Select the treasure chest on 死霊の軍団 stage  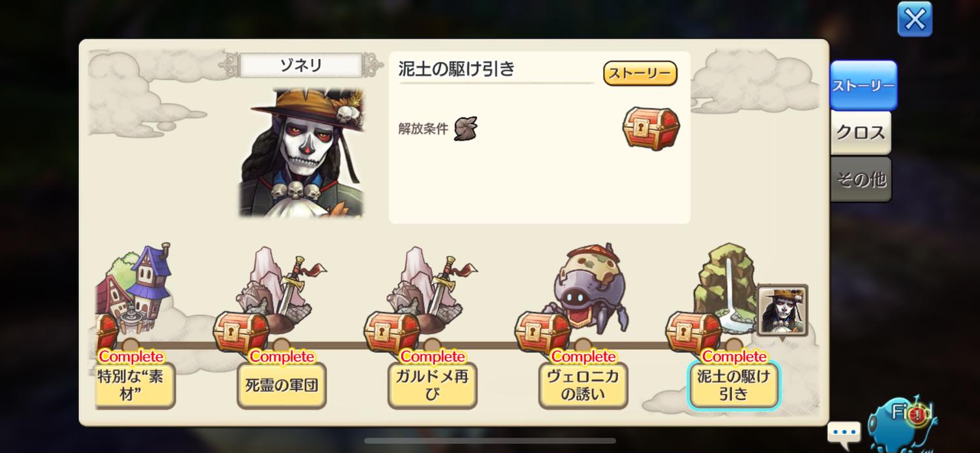(241, 332)
